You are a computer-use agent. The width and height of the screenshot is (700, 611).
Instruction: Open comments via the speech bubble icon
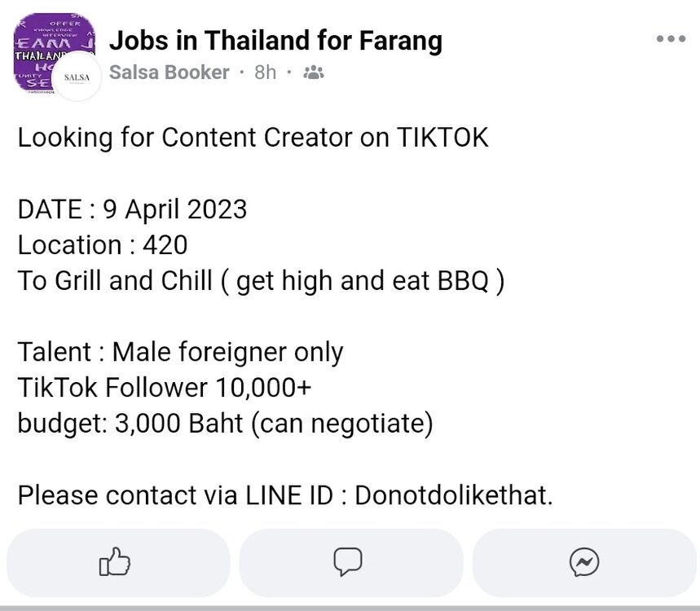click(350, 561)
